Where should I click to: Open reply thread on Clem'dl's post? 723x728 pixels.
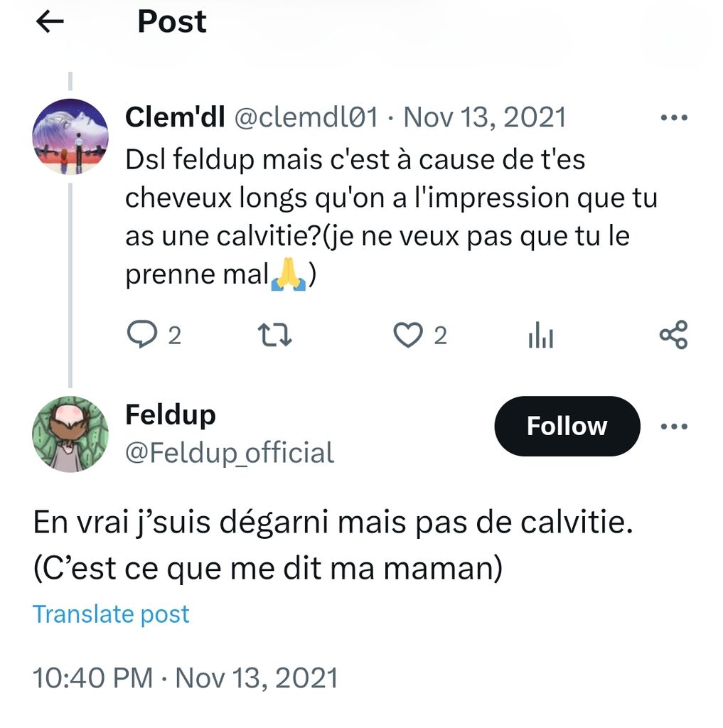(x=143, y=334)
